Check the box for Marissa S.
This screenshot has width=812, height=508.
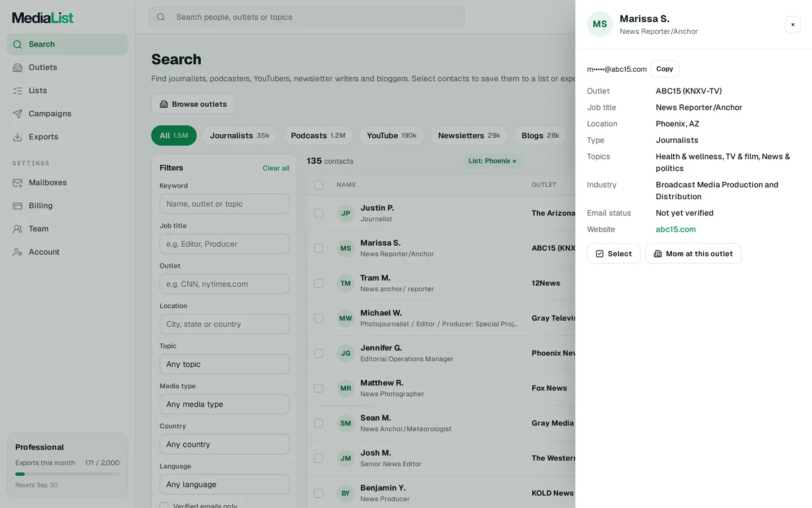coord(319,248)
